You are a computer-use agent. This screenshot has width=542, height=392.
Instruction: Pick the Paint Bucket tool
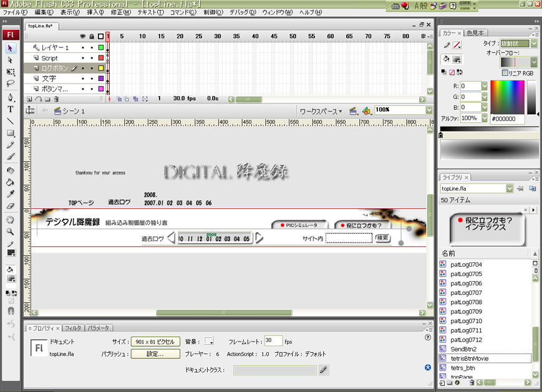click(x=11, y=182)
